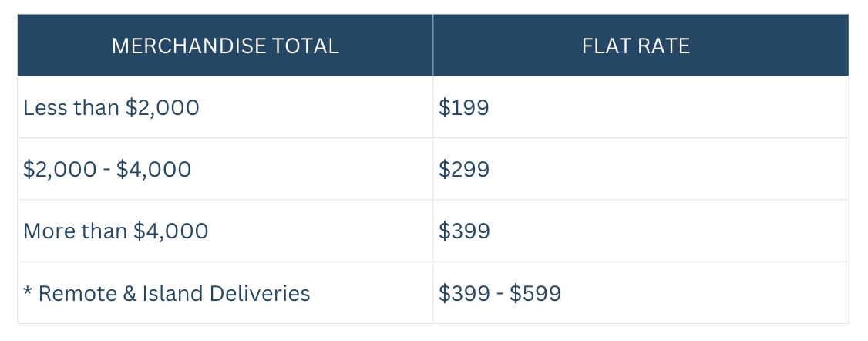Click the FLAT RATE column header

(641, 46)
